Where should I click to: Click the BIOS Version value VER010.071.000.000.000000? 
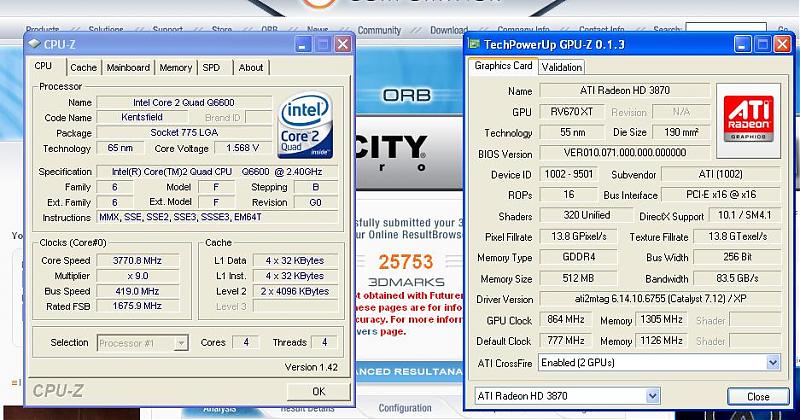(x=624, y=153)
